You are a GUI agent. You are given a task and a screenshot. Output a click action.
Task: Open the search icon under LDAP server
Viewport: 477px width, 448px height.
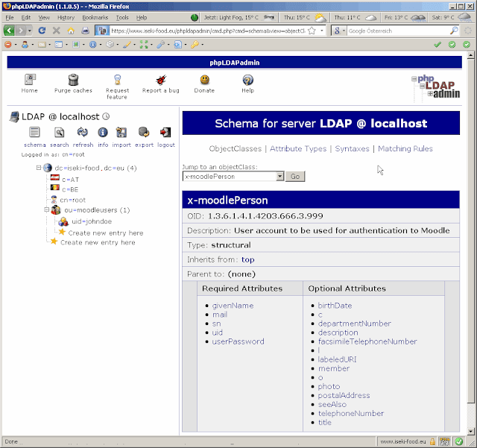point(60,133)
